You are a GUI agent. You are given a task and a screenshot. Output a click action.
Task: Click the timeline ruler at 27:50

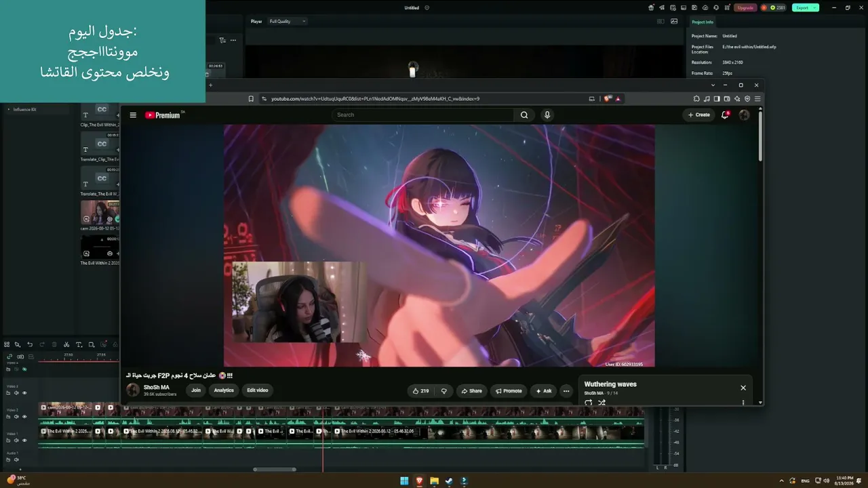[68, 354]
